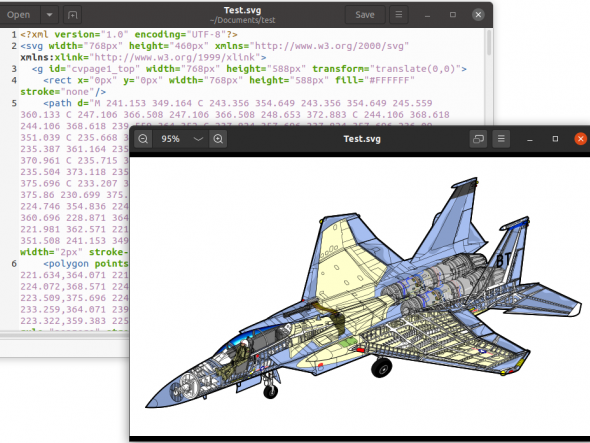Click line number 5 in the gutter
This screenshot has height=443, width=590.
coord(14,103)
